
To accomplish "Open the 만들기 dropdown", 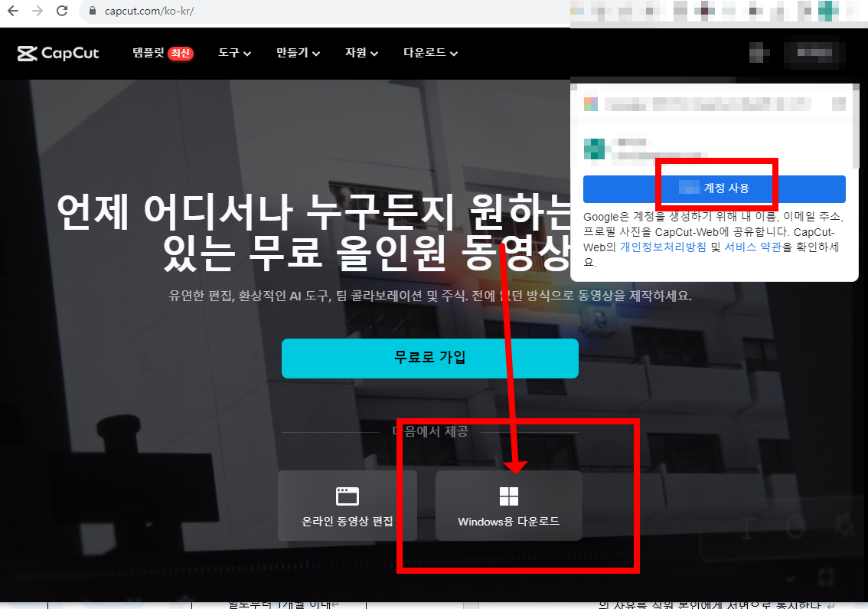I will click(x=297, y=53).
